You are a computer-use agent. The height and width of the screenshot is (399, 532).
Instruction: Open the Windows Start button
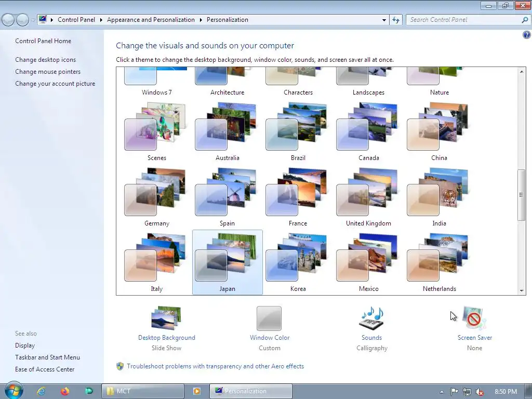coord(14,391)
